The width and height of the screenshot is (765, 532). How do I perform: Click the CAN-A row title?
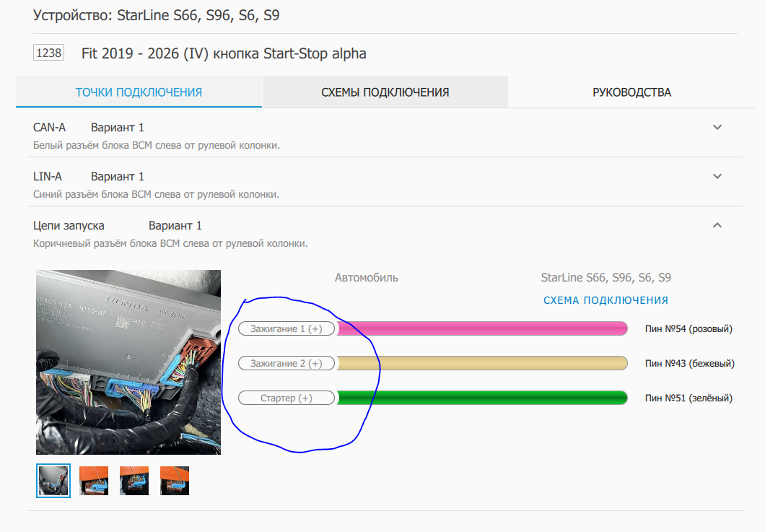[x=49, y=127]
